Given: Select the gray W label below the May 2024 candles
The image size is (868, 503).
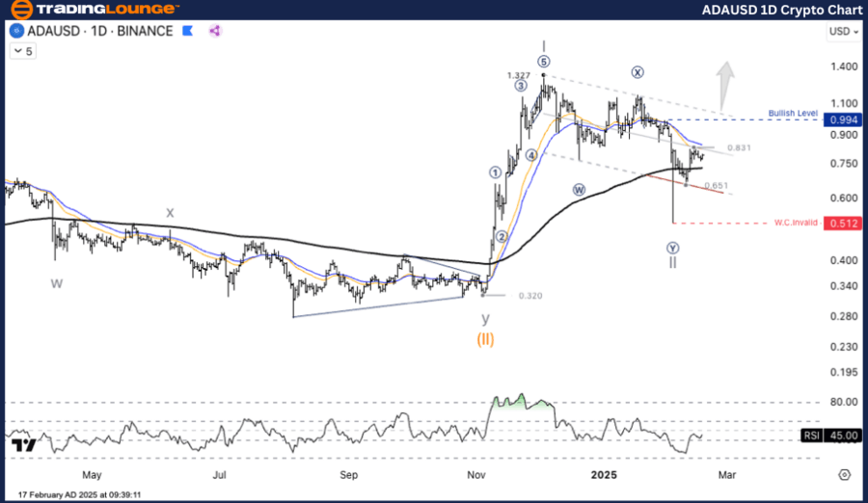Looking at the screenshot, I should click(57, 283).
